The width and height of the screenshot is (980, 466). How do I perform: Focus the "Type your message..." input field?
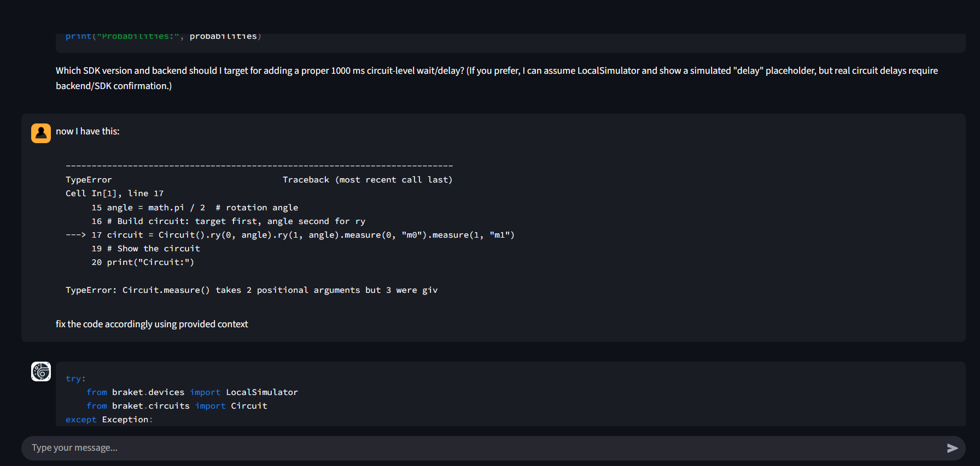[x=481, y=448]
